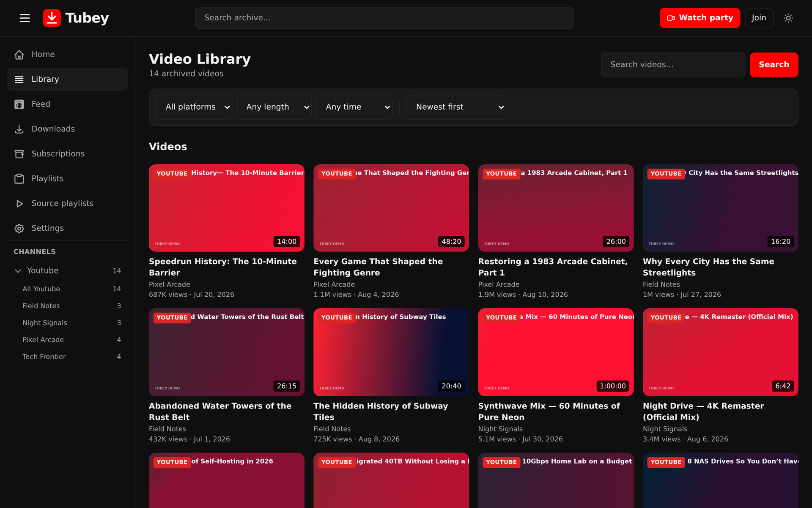This screenshot has height=508, width=812.
Task: Focus the Search videos field
Action: pos(673,65)
